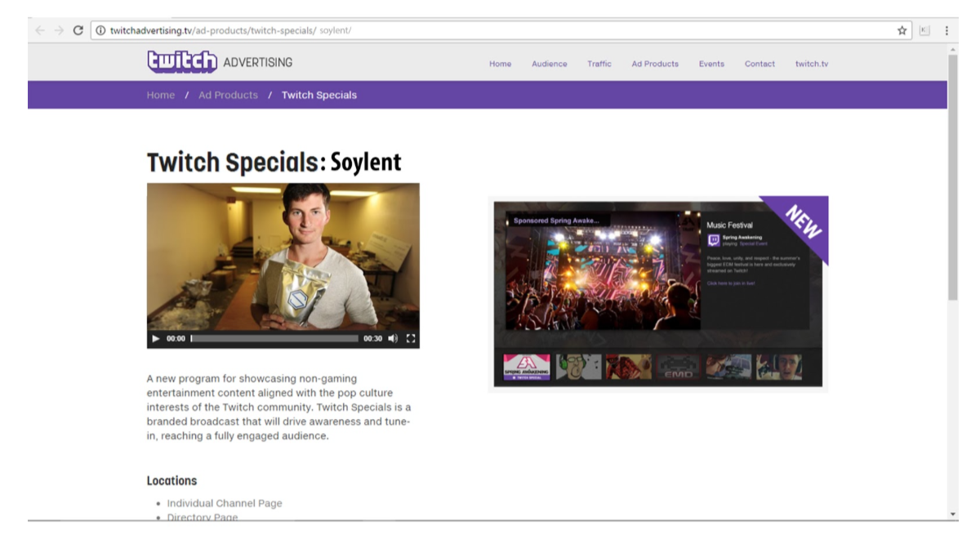This screenshot has width=980, height=544.
Task: Switch the video to fullscreen
Action: (x=411, y=338)
